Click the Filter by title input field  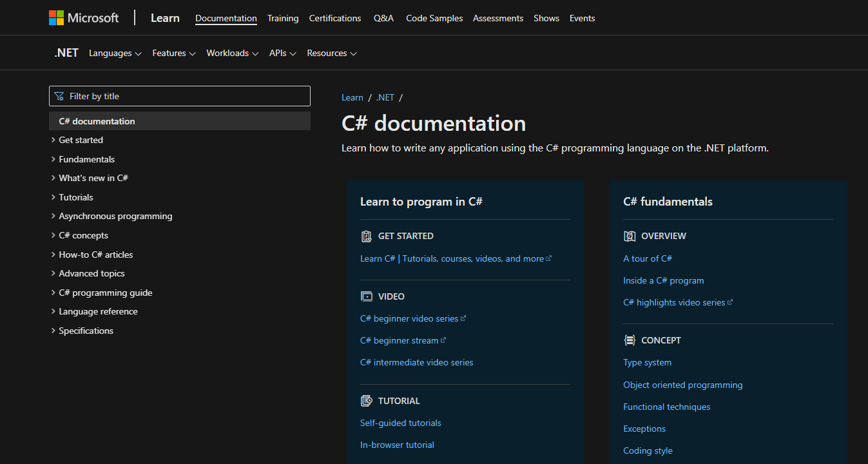coord(187,96)
